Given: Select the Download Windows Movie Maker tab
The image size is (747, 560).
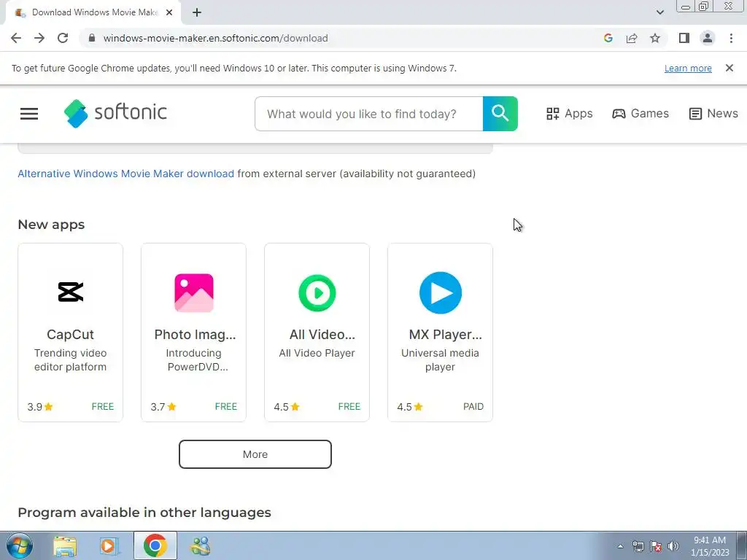Looking at the screenshot, I should 94,12.
